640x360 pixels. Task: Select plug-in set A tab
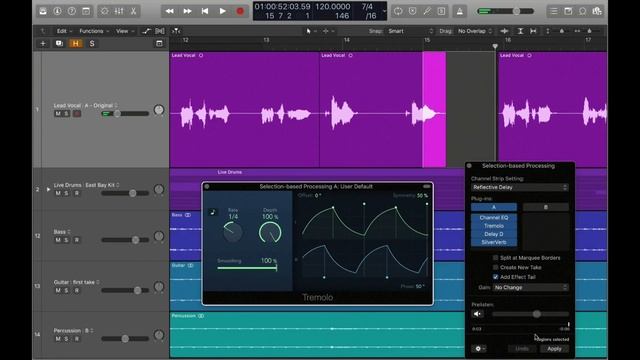pos(494,207)
